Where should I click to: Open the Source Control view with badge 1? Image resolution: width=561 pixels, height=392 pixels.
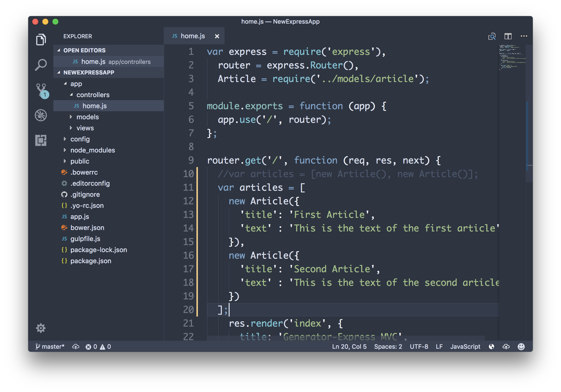pos(42,91)
